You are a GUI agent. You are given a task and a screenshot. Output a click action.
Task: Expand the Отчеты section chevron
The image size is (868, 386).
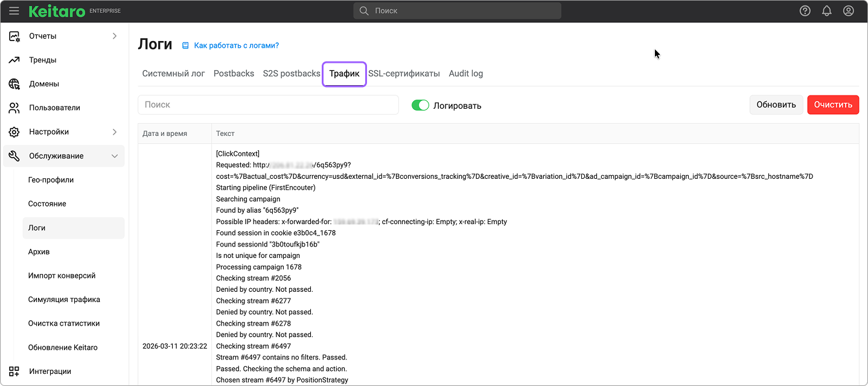coord(115,36)
